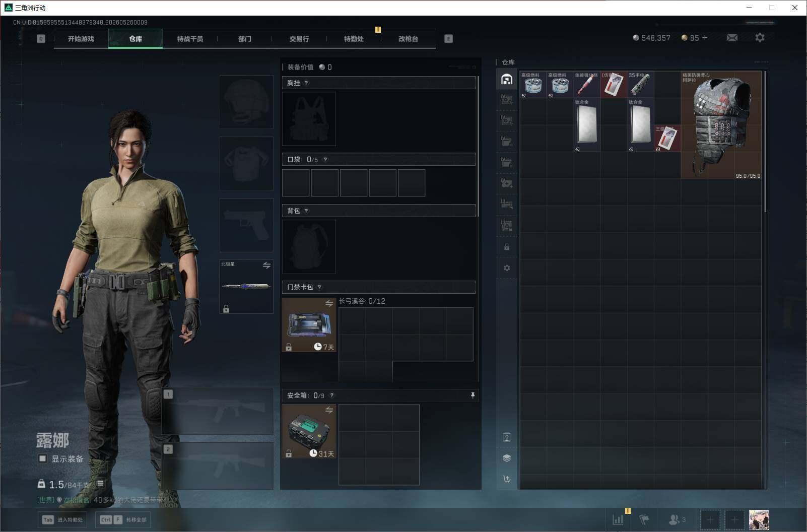Switch to the 特战干员 tab

[x=190, y=39]
